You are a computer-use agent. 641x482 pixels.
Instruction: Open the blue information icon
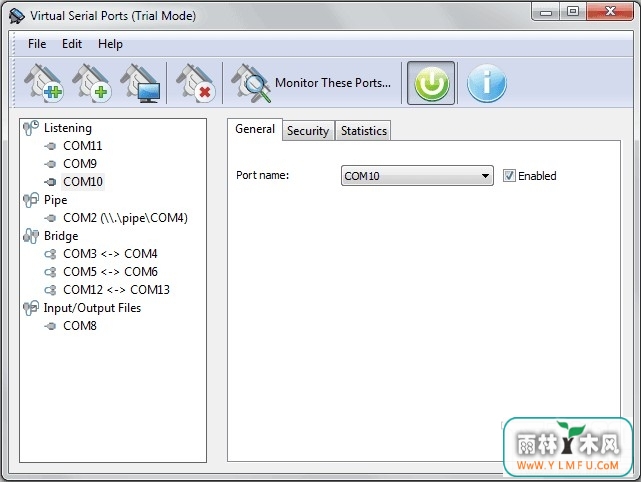(x=486, y=83)
